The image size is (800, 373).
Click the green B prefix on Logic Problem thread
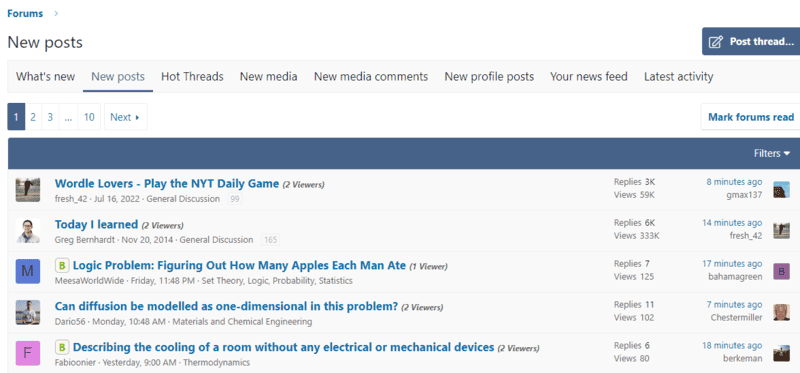tap(62, 266)
